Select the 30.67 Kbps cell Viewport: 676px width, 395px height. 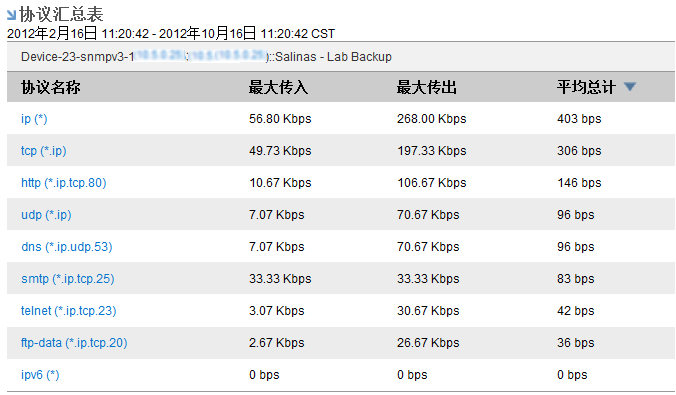(428, 310)
